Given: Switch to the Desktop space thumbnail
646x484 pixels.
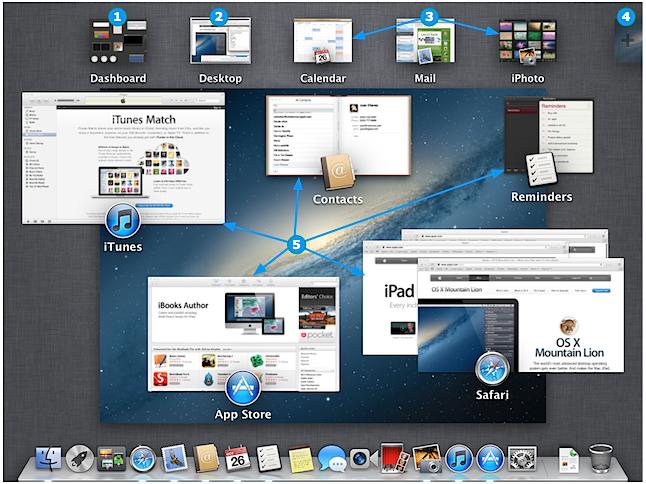Looking at the screenshot, I should coord(220,40).
